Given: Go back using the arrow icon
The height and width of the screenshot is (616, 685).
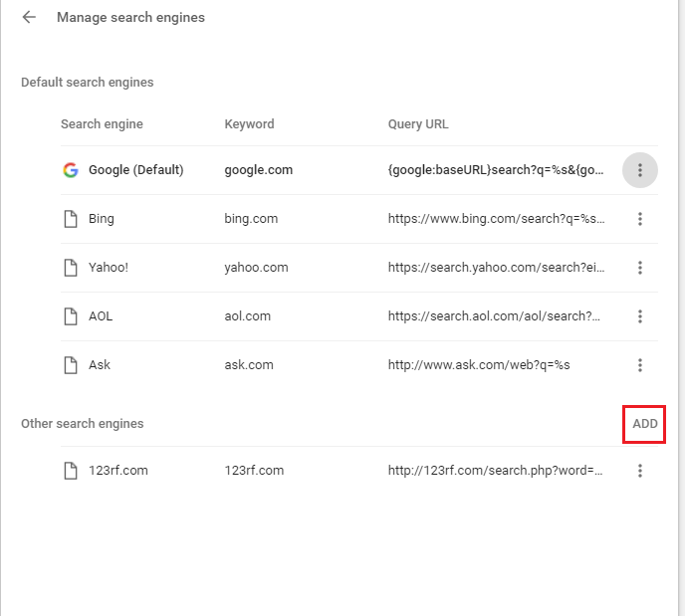Looking at the screenshot, I should 29,18.
